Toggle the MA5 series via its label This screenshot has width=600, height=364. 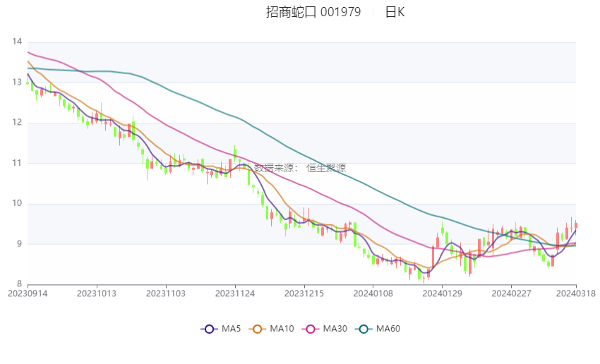(232, 329)
